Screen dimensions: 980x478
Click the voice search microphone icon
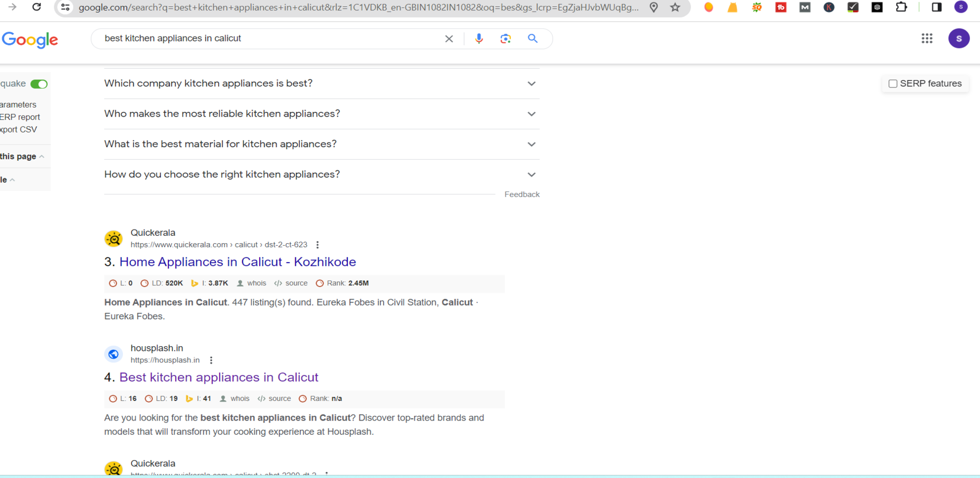coord(479,39)
